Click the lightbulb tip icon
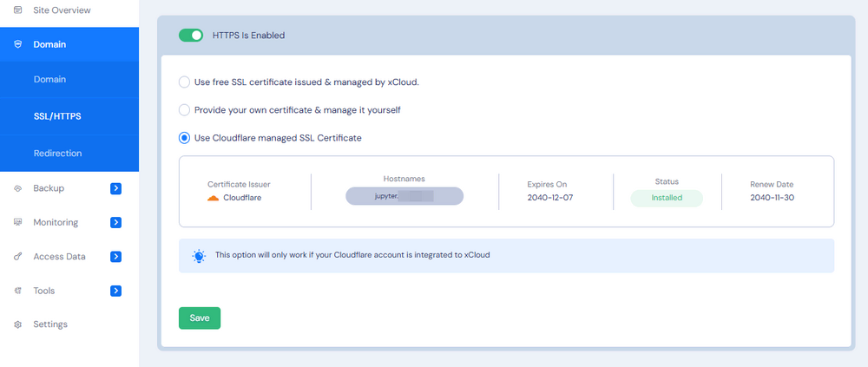The height and width of the screenshot is (367, 868). (199, 256)
